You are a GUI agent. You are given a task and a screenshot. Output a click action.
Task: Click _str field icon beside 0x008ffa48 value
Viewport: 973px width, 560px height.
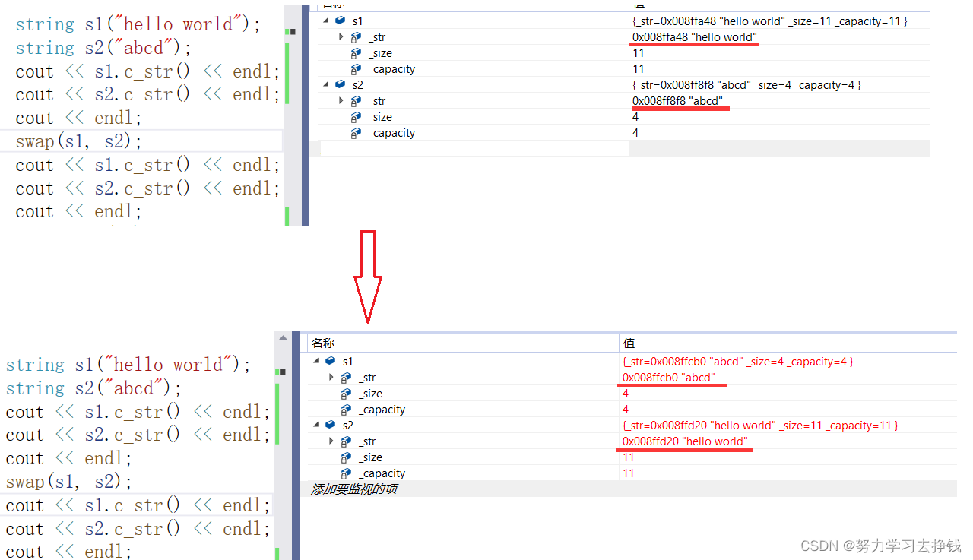click(x=356, y=37)
